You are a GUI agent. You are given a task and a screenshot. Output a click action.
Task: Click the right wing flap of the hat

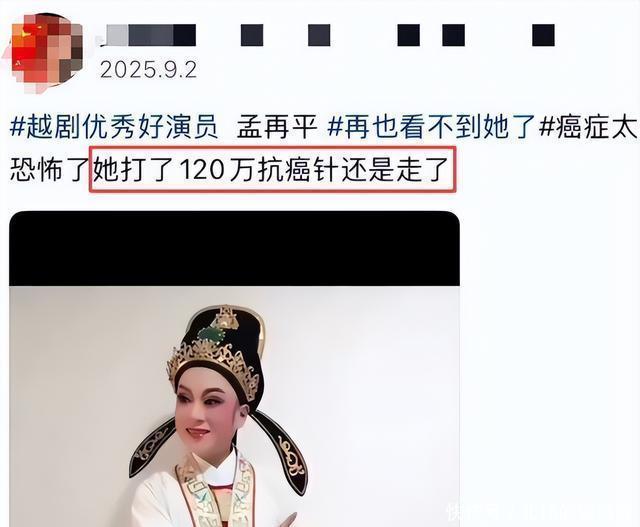click(x=284, y=450)
